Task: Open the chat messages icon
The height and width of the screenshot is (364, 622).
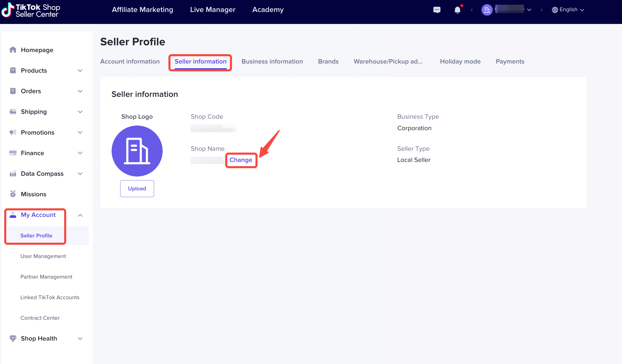Action: point(437,10)
